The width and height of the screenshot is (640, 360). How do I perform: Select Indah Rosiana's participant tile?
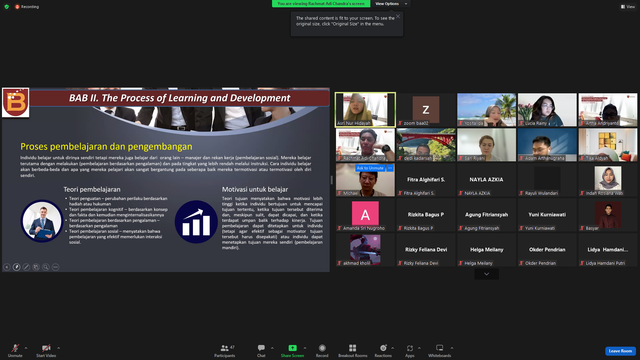(x=608, y=180)
